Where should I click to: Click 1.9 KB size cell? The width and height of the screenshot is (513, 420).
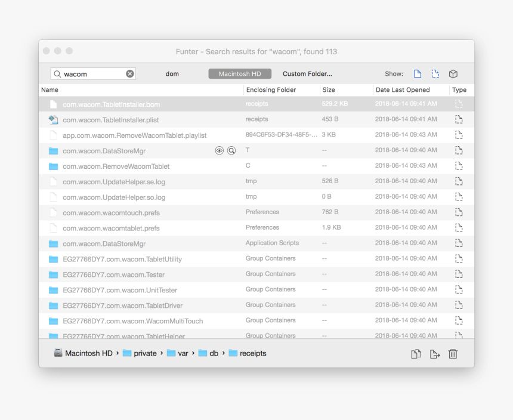(x=331, y=227)
